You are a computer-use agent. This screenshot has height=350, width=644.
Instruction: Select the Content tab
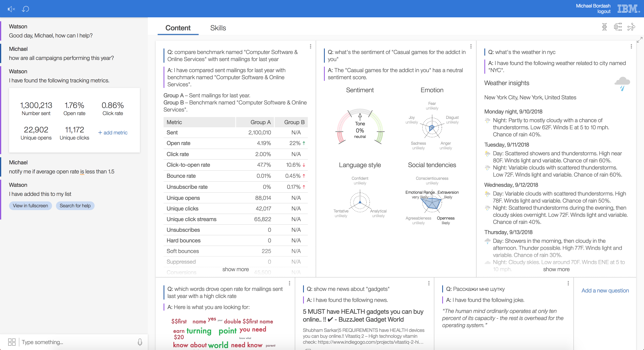(x=179, y=28)
